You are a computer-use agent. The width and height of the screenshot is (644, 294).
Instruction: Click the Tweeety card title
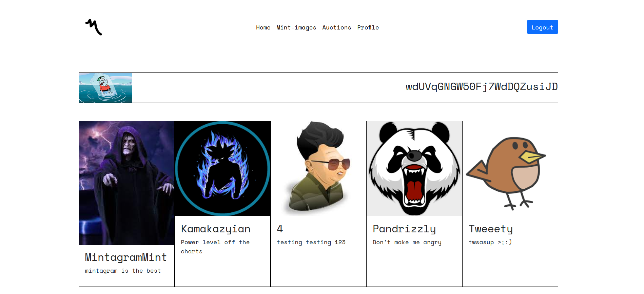point(491,229)
